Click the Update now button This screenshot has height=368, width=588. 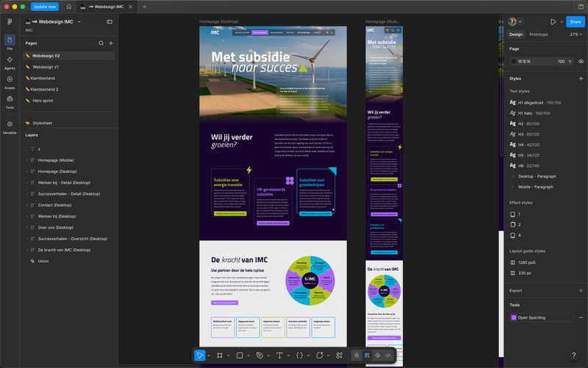pyautogui.click(x=45, y=7)
